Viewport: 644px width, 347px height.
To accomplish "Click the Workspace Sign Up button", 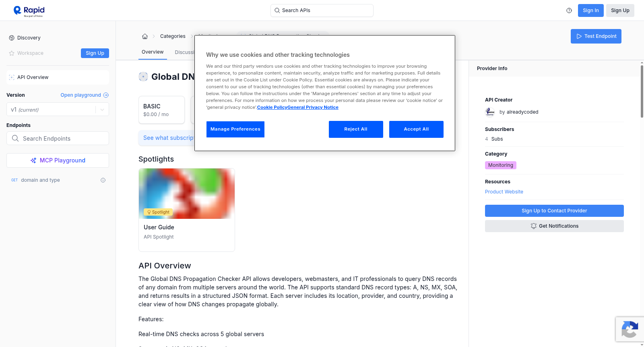I will [95, 53].
